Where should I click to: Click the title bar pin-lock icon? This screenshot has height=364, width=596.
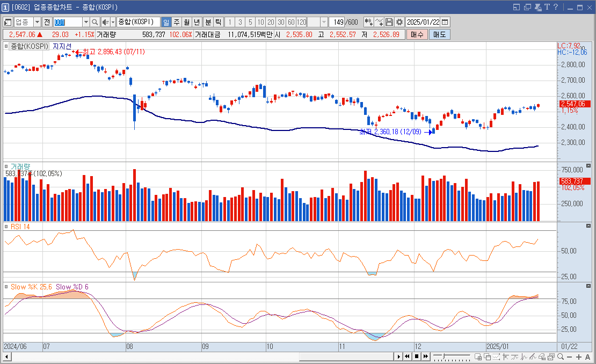[x=538, y=7]
